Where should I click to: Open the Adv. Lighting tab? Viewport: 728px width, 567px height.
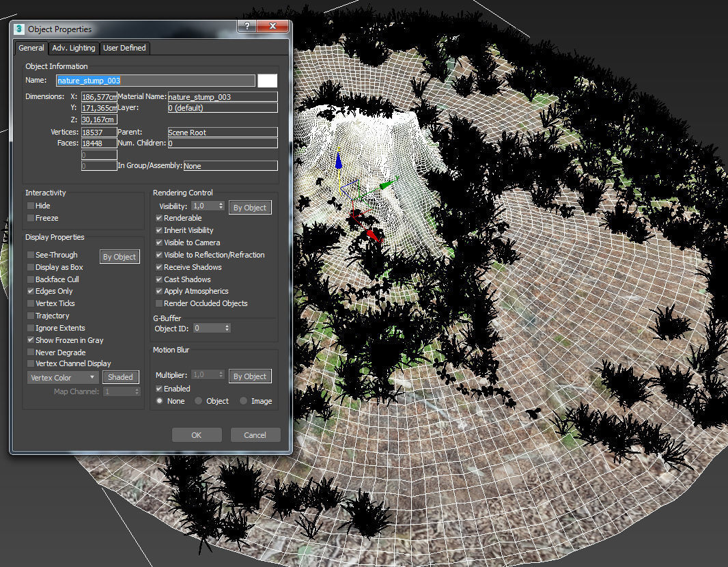click(73, 48)
